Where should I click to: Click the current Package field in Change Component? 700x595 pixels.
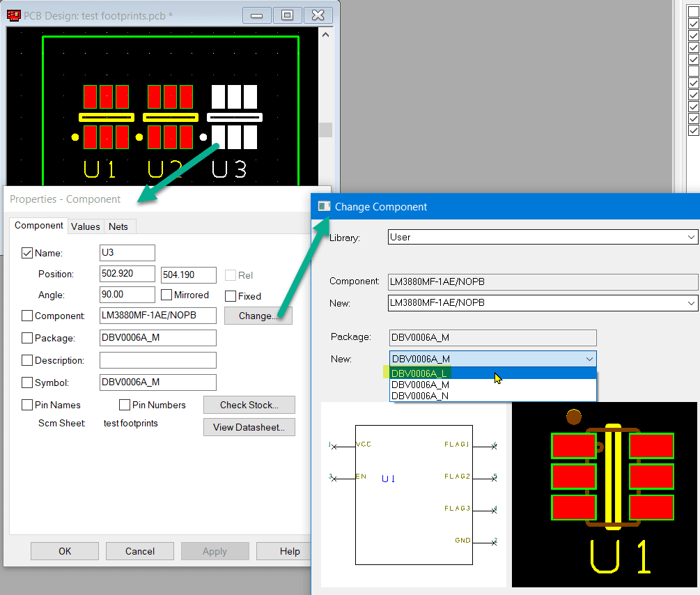493,338
